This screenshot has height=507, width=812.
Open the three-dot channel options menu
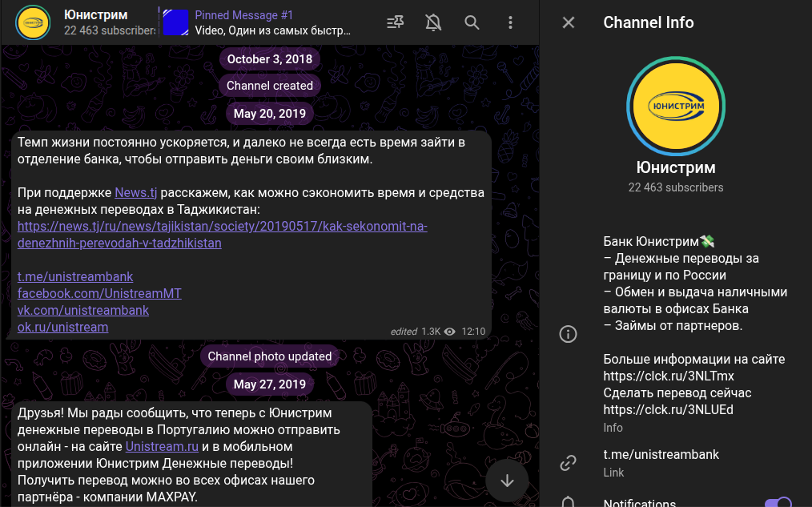510,22
